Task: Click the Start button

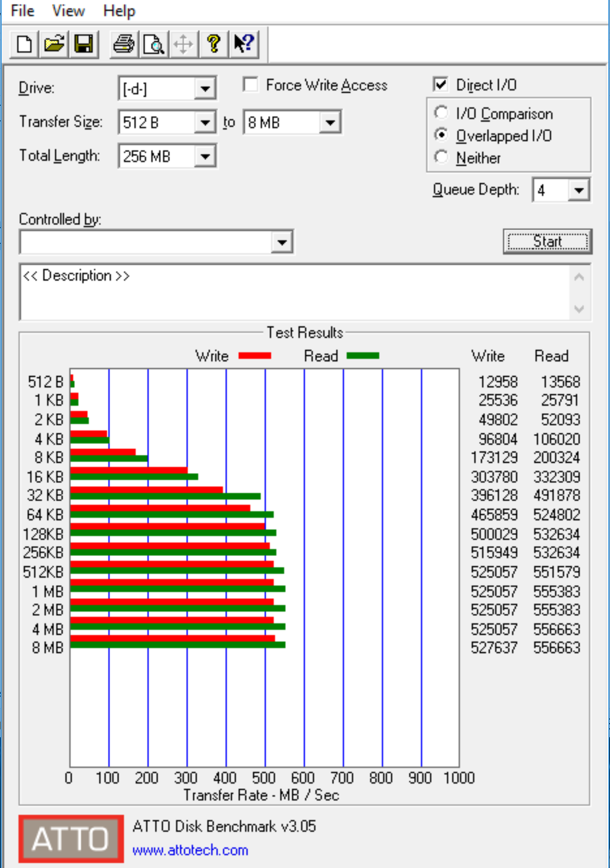Action: (547, 242)
